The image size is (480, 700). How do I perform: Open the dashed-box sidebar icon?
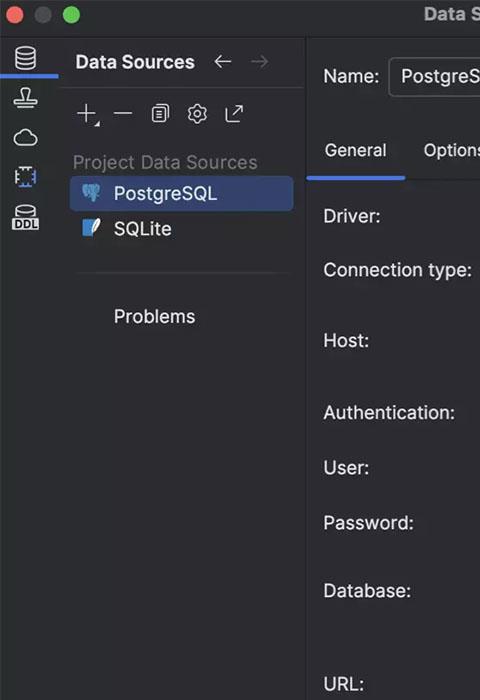[x=25, y=177]
